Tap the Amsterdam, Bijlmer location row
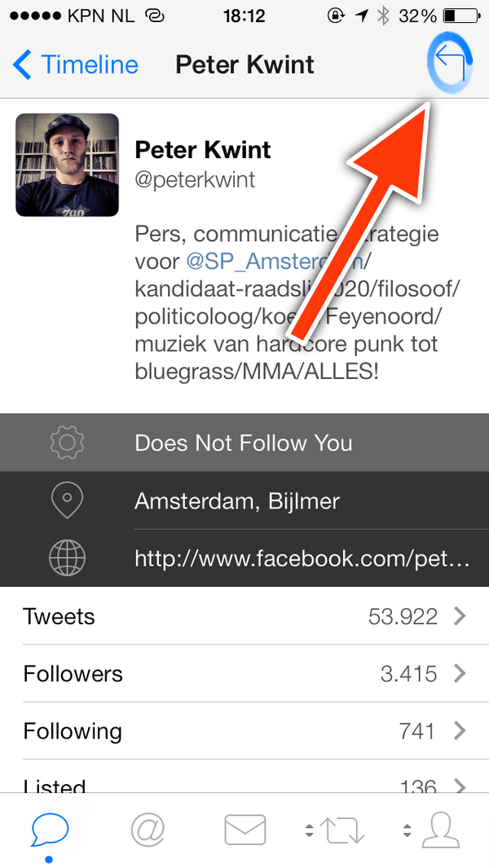489x868 pixels. [244, 500]
